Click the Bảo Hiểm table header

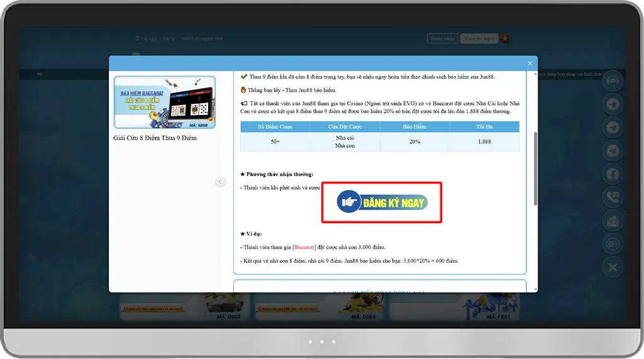coord(414,126)
